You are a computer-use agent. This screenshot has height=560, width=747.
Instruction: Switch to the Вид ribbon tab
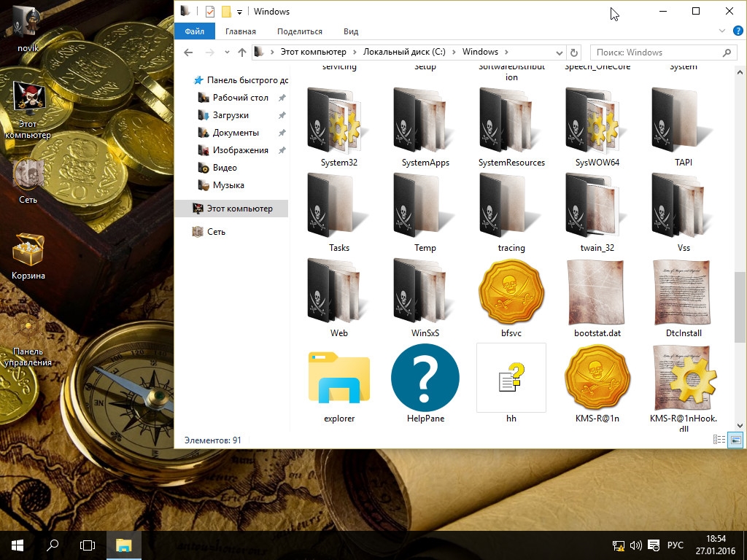(351, 31)
